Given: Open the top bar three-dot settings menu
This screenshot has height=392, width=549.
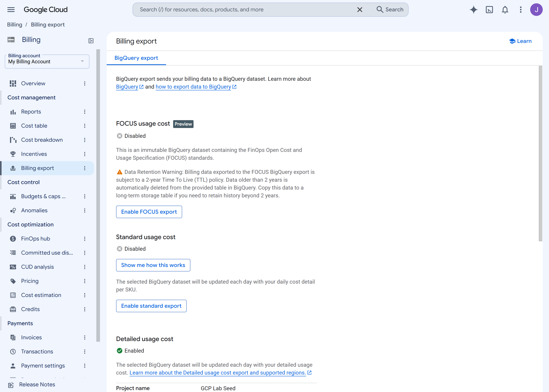Looking at the screenshot, I should pyautogui.click(x=521, y=10).
